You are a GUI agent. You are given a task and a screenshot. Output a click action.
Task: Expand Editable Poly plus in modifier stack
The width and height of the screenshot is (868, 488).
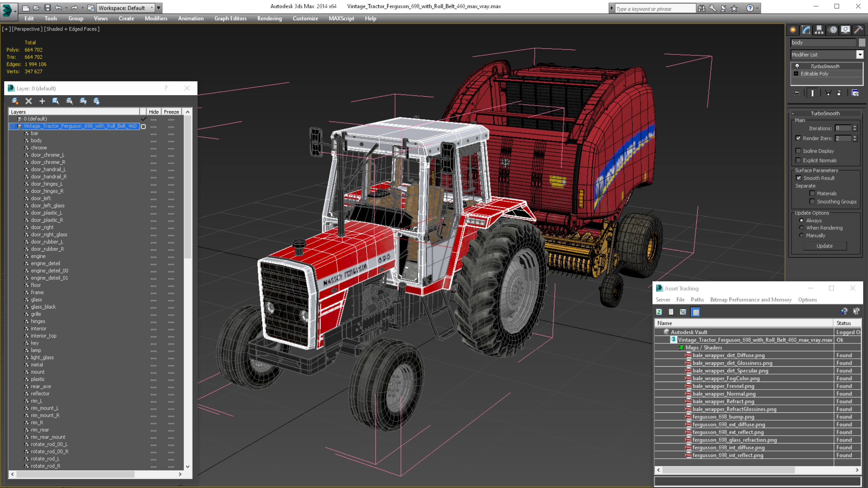pos(796,74)
